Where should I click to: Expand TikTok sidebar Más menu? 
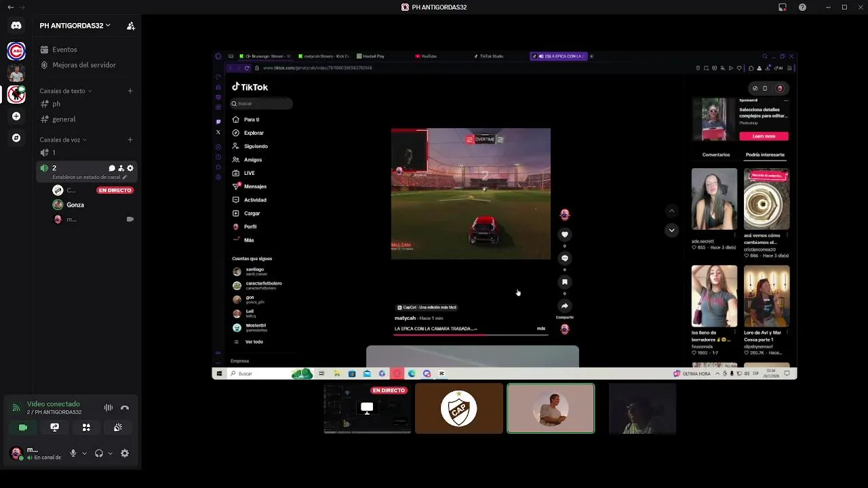[x=244, y=240]
